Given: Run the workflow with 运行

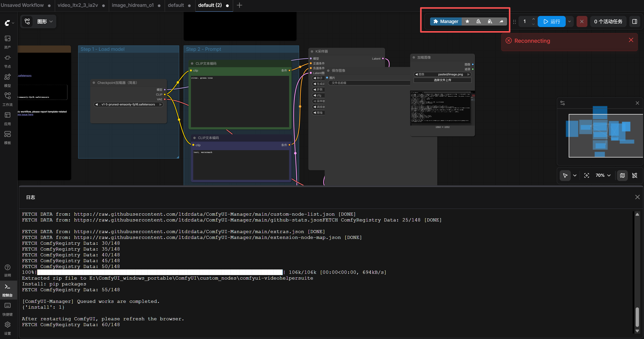Looking at the screenshot, I should 552,21.
